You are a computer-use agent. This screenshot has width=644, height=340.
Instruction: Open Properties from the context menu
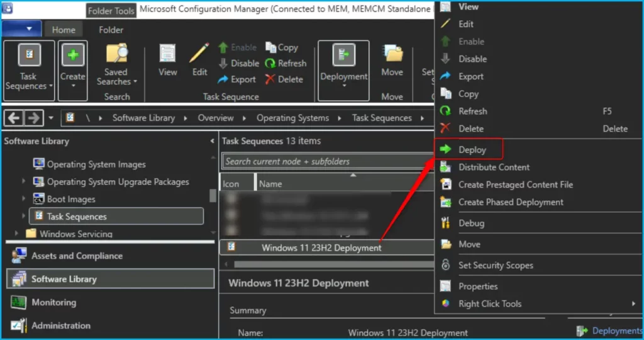(x=478, y=286)
